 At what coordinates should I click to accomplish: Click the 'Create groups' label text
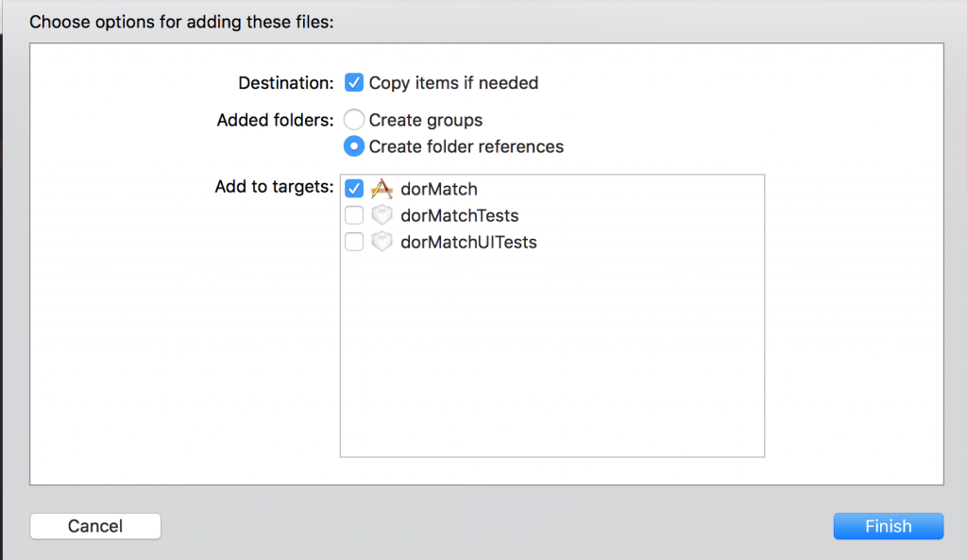pyautogui.click(x=426, y=120)
